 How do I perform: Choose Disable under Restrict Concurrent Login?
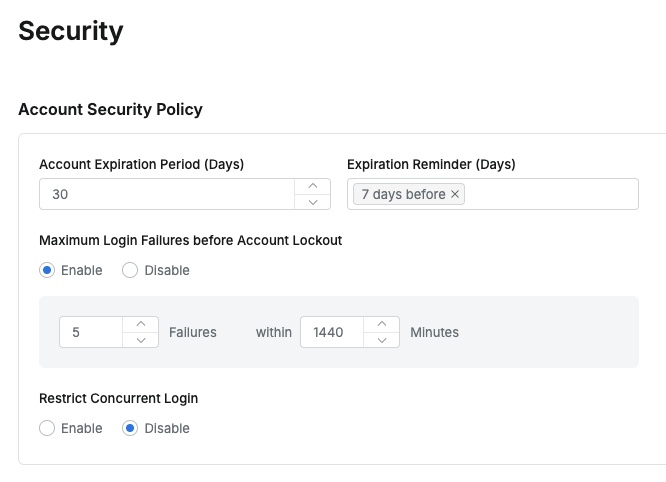[130, 428]
